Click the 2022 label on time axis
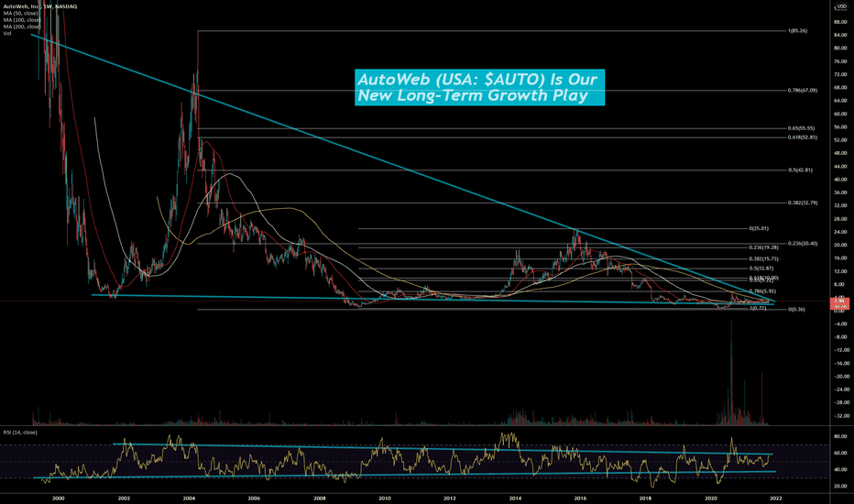Image resolution: width=854 pixels, height=504 pixels. [x=775, y=498]
